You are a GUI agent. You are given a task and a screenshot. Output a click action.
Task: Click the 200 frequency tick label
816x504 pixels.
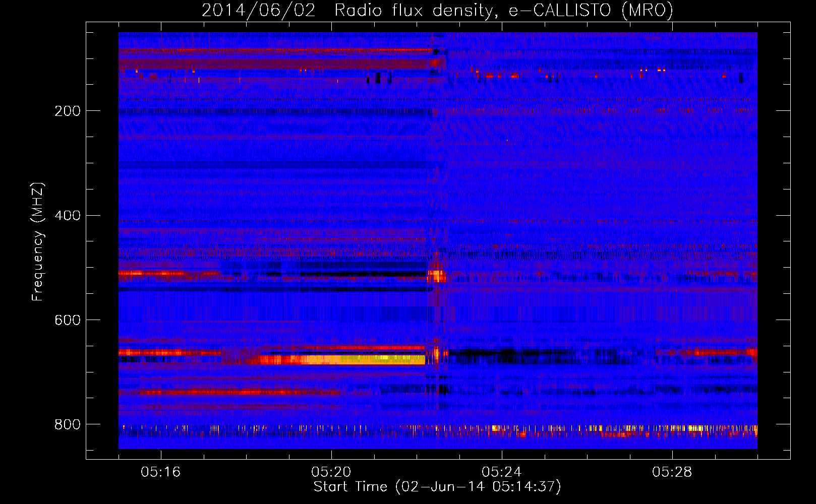[x=68, y=111]
